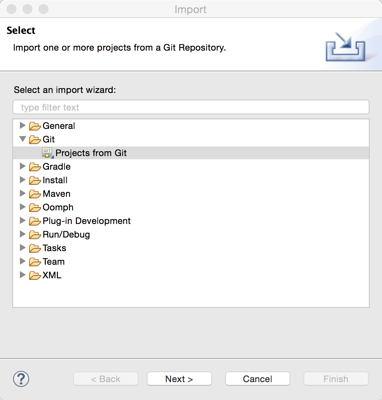Expand the Plug-in Development category

coord(22,220)
